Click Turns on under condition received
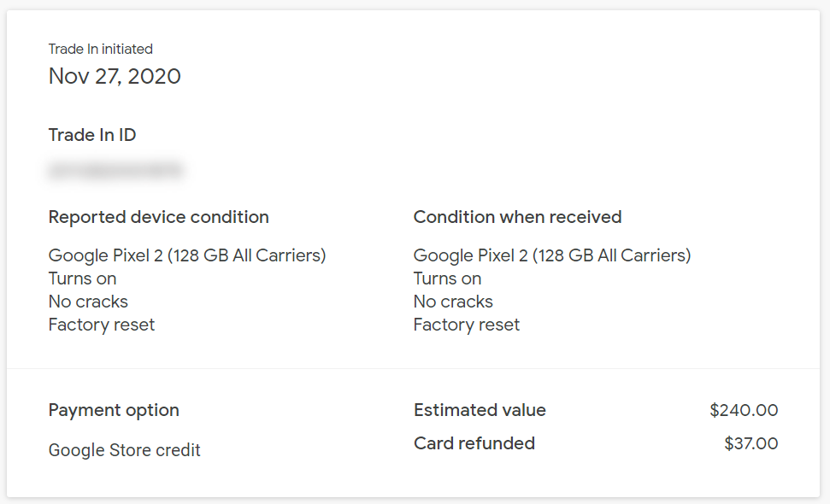830x504 pixels. tap(447, 278)
